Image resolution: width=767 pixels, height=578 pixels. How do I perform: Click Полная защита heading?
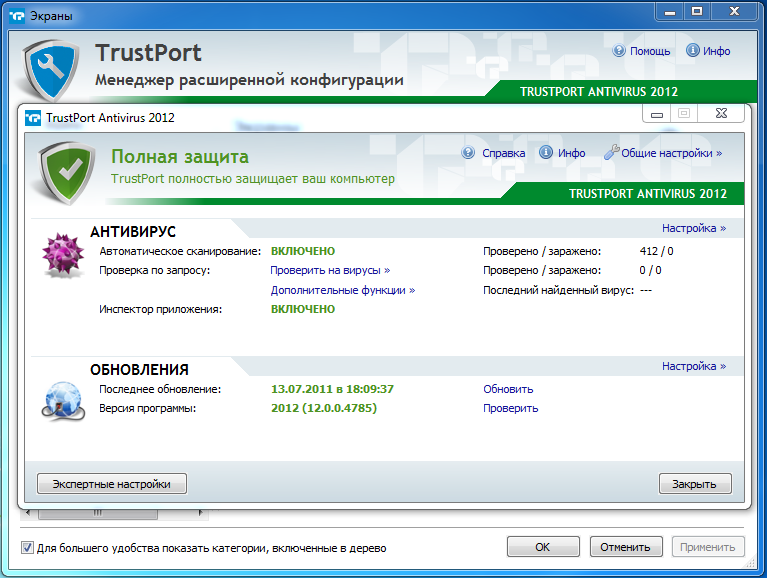[x=180, y=156]
